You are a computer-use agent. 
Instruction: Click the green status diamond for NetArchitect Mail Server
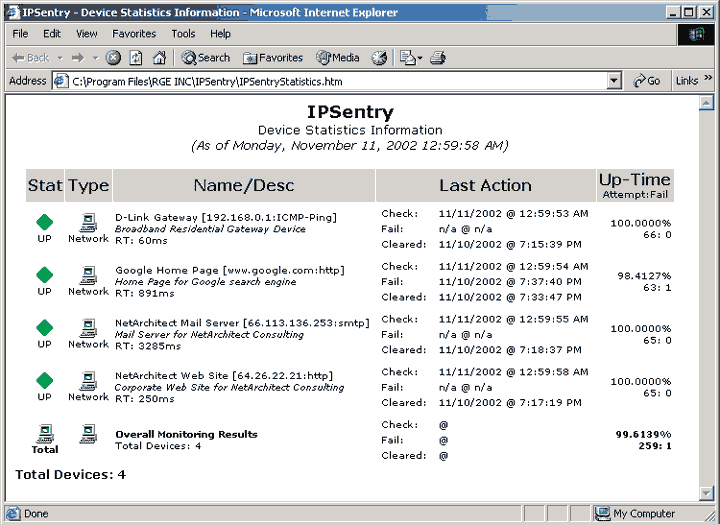pos(44,327)
